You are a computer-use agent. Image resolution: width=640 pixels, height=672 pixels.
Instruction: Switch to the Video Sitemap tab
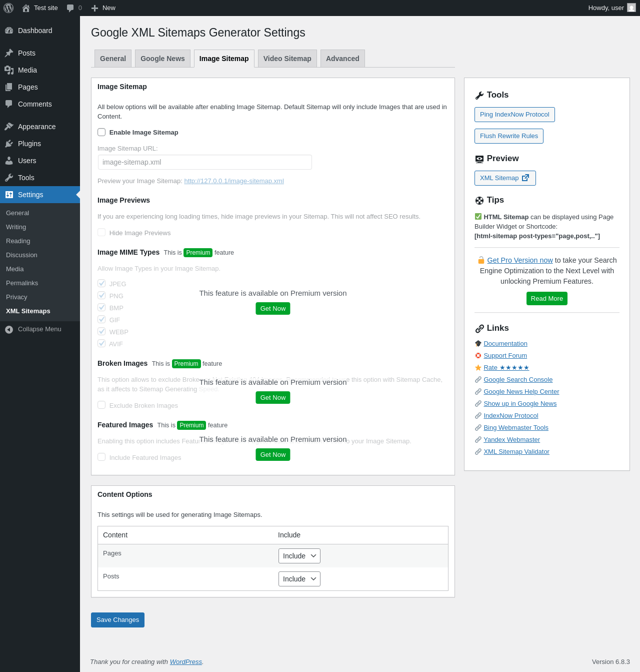pos(287,59)
